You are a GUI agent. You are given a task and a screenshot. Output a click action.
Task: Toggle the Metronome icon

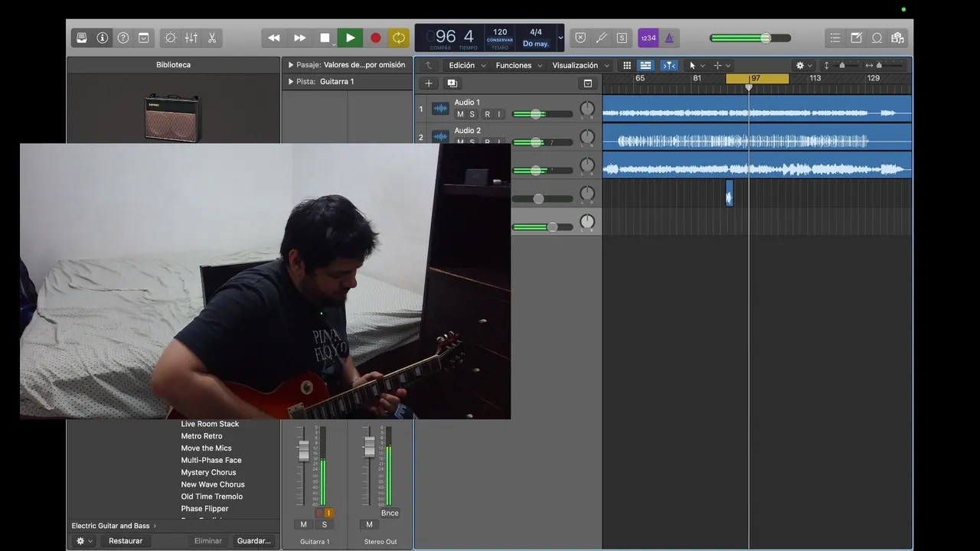[669, 37]
